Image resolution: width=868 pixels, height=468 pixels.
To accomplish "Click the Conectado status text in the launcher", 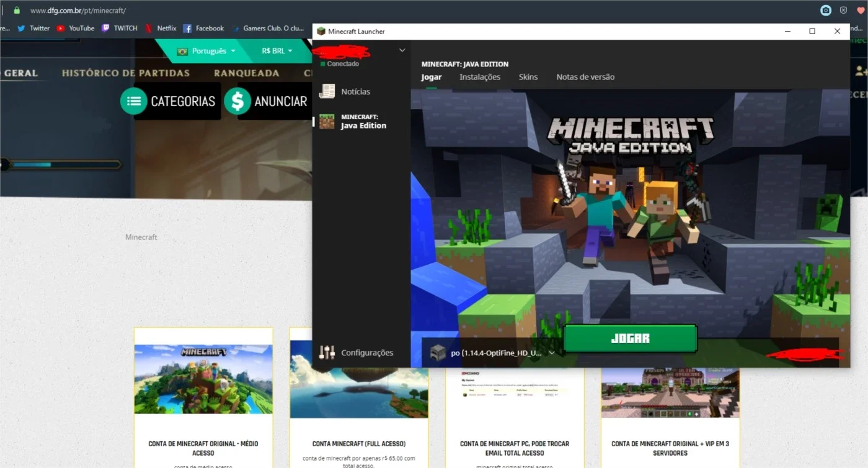I will (343, 64).
